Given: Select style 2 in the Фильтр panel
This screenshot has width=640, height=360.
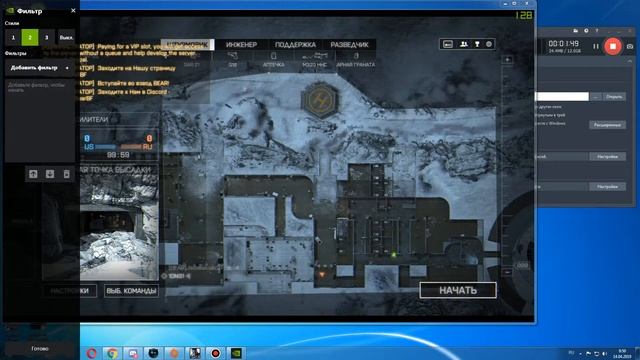Looking at the screenshot, I should [x=30, y=38].
